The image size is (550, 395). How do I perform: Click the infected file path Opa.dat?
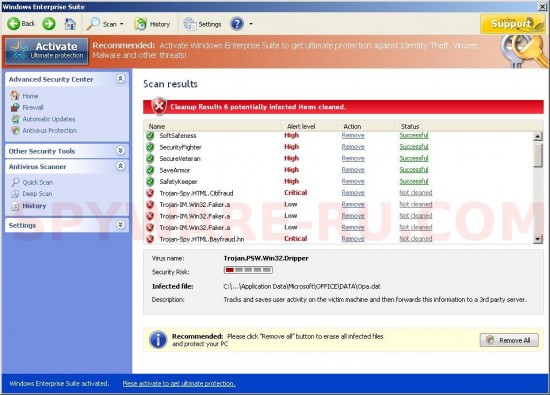(x=302, y=287)
